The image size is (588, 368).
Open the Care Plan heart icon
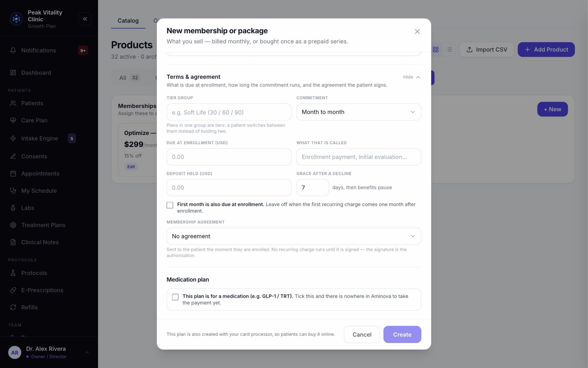click(x=13, y=120)
